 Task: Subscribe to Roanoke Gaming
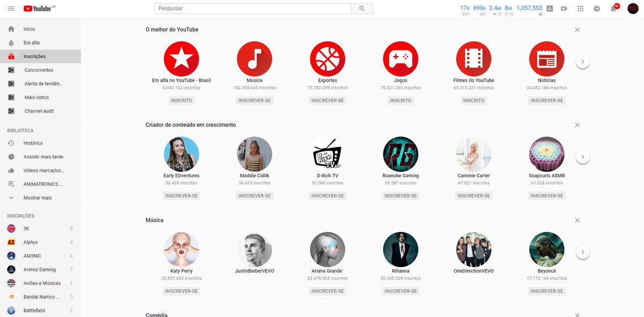click(x=400, y=196)
